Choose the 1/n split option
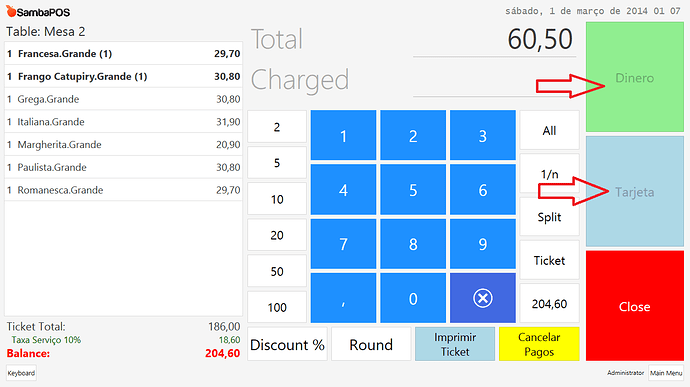The width and height of the screenshot is (690, 387). (x=549, y=173)
